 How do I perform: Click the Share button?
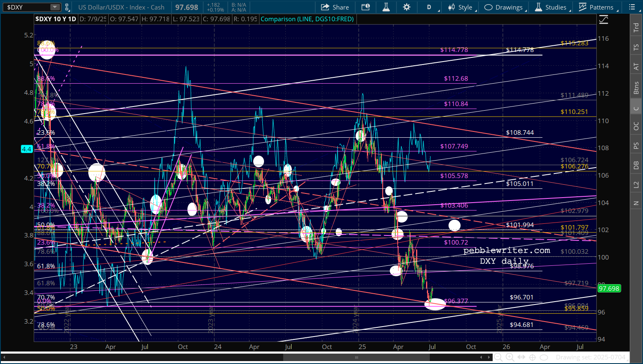pos(335,7)
